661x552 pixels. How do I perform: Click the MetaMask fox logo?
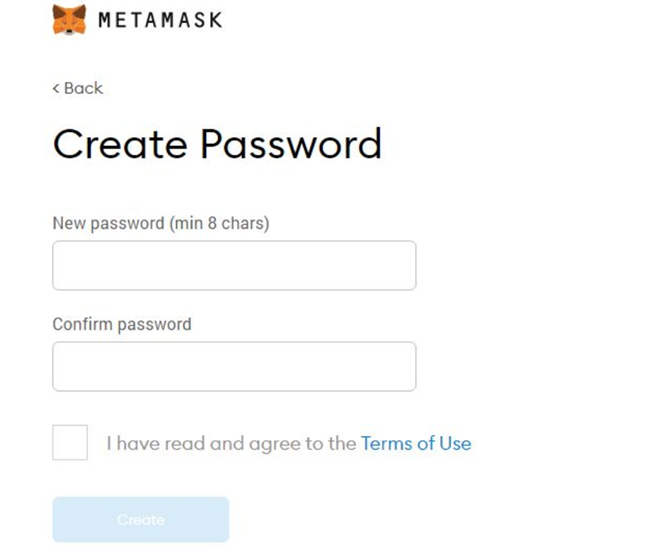click(69, 19)
